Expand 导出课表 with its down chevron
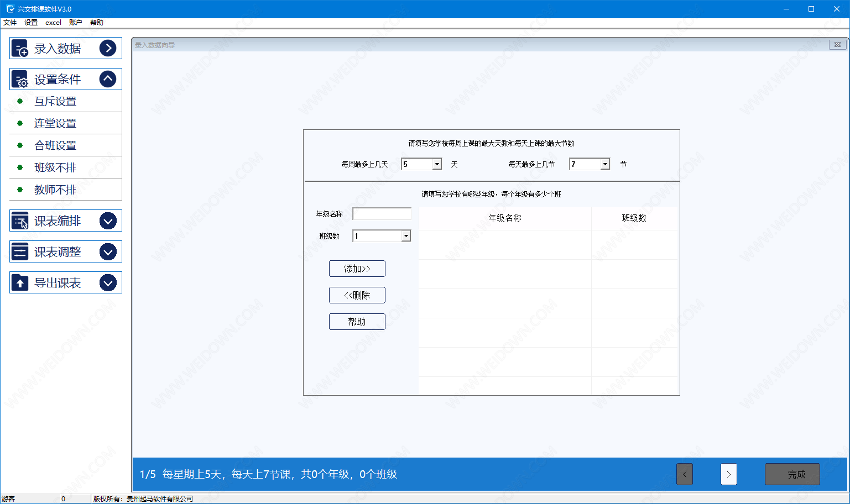The image size is (850, 504). pyautogui.click(x=108, y=283)
